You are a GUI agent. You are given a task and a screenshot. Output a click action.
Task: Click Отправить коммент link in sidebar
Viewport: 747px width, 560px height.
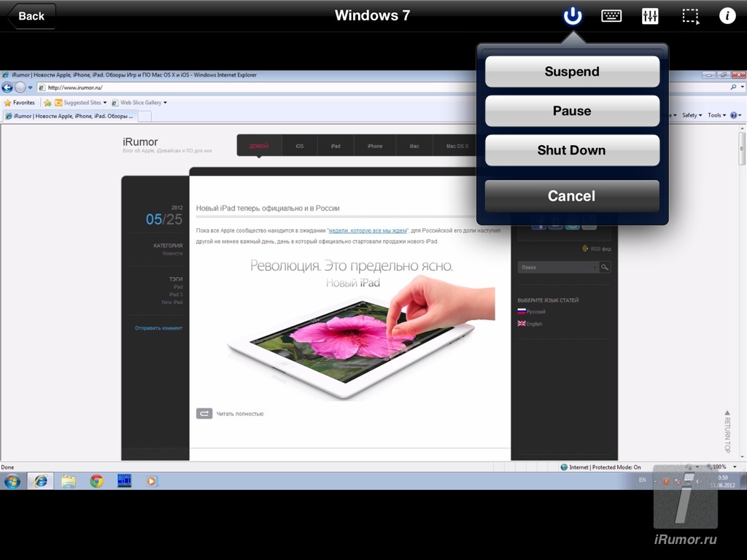point(158,328)
